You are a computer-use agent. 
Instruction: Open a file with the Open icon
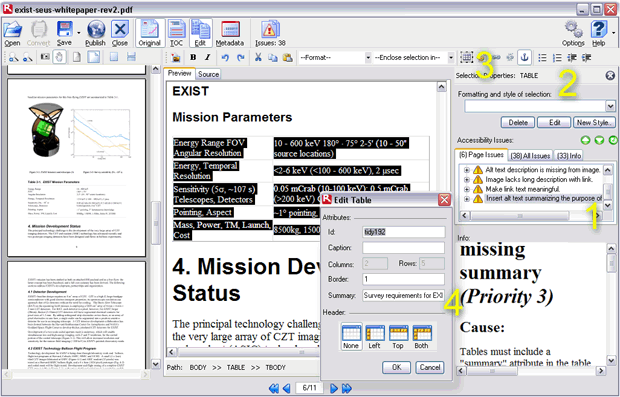pos(12,34)
